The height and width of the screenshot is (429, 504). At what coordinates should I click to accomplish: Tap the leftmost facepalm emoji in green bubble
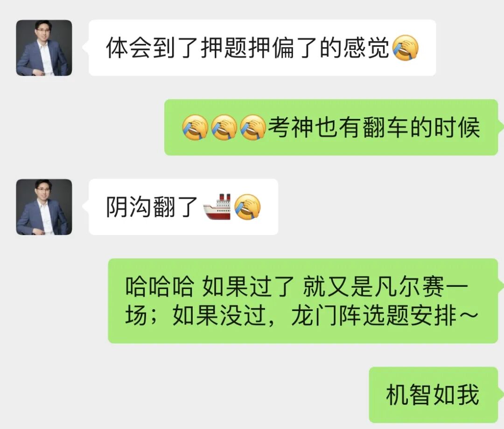(195, 127)
